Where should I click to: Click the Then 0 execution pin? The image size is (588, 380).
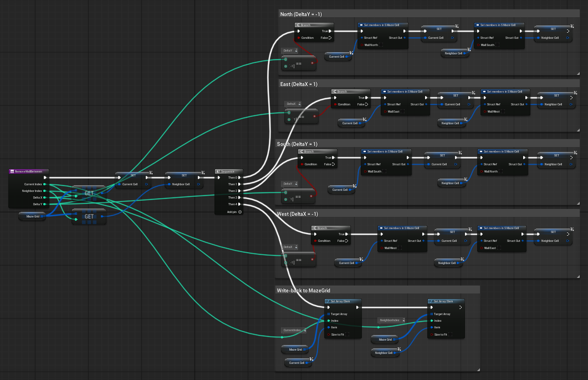239,178
